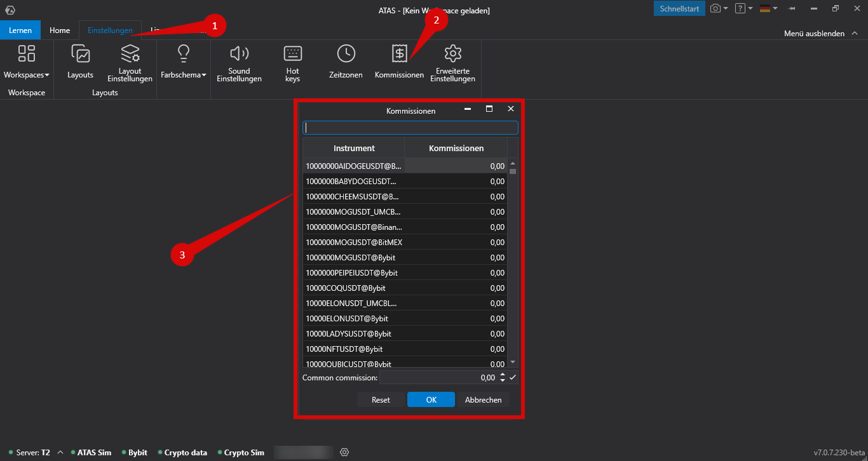Select the 10000LADYSUSDT@Bybit row
Screen dimensions: 868x461
tap(405, 333)
